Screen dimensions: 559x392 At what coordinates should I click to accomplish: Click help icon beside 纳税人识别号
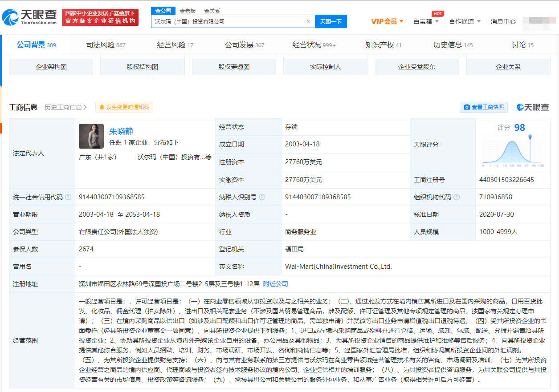click(x=262, y=197)
